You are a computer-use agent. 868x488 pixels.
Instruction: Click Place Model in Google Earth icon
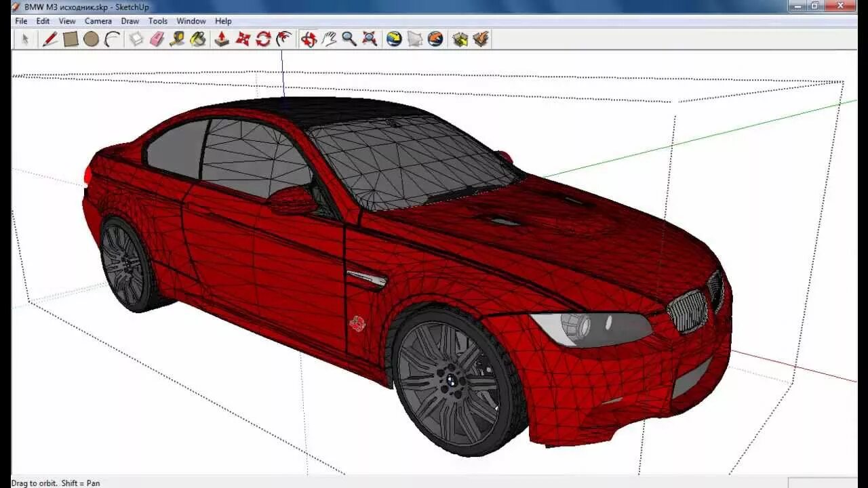435,39
